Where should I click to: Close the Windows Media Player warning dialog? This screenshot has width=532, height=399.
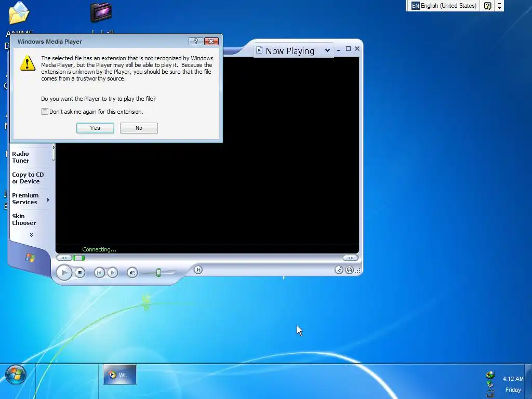coord(211,42)
